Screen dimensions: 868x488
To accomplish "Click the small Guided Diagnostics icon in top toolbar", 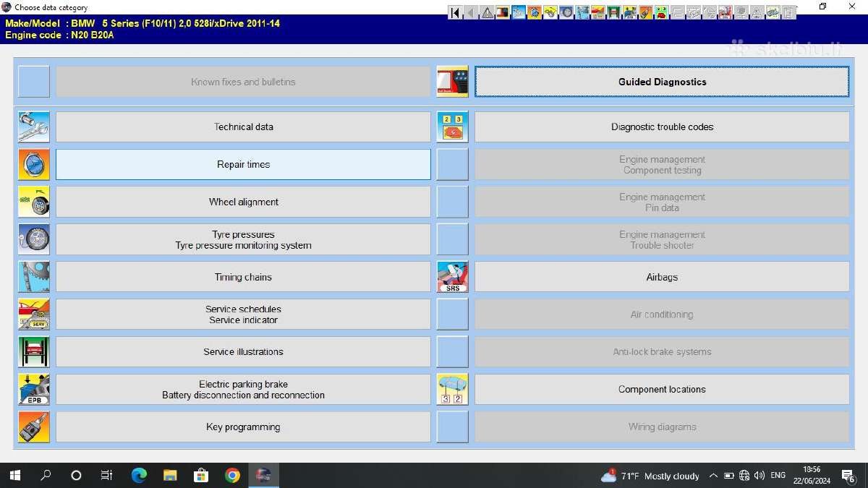I will (x=503, y=12).
